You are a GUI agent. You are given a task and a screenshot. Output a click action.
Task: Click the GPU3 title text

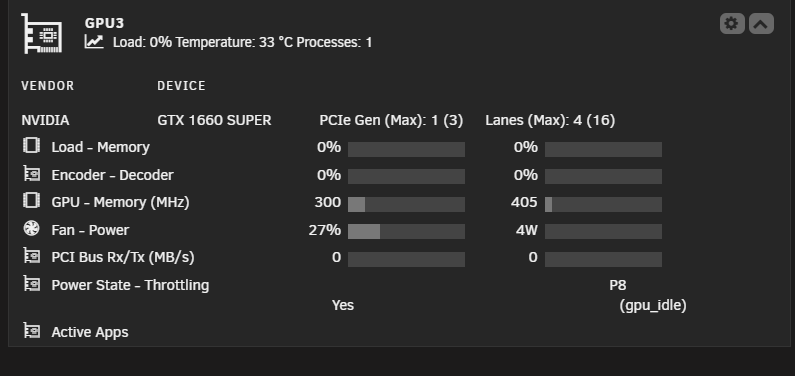[104, 23]
